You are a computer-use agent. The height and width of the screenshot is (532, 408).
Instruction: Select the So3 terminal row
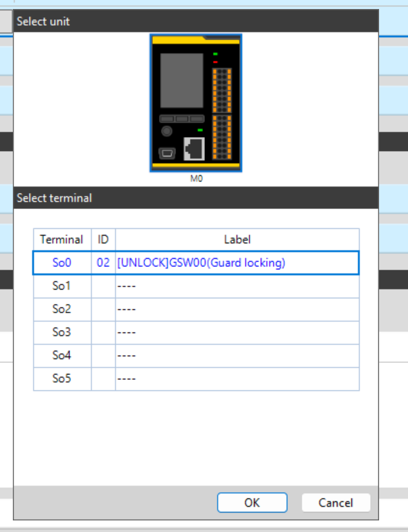coord(196,332)
